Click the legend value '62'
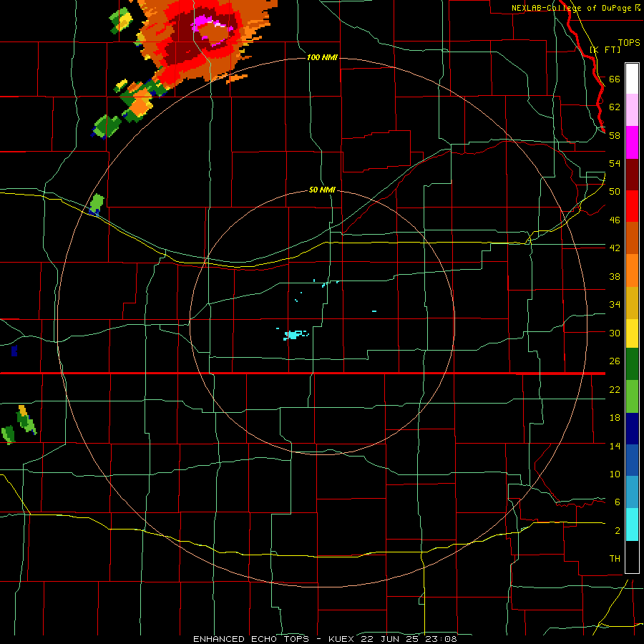 (615, 107)
